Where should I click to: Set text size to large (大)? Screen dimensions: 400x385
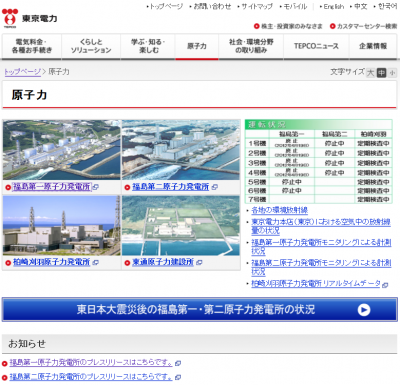tap(370, 73)
